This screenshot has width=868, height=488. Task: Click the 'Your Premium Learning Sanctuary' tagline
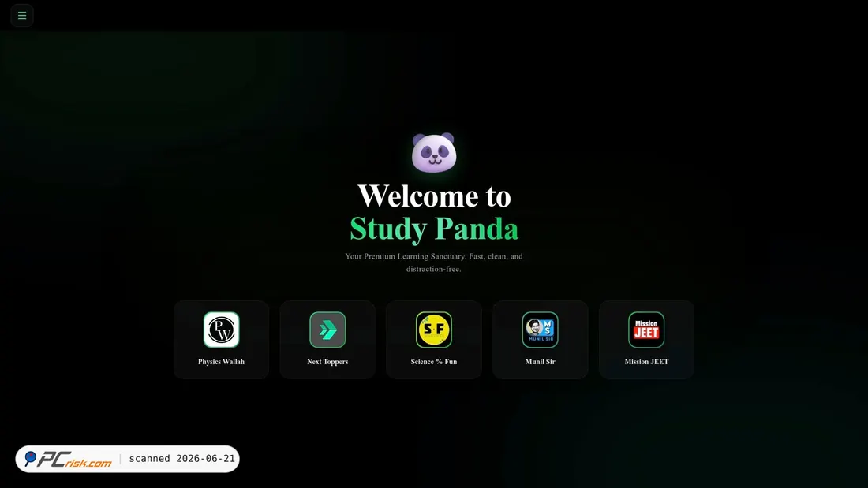point(434,263)
